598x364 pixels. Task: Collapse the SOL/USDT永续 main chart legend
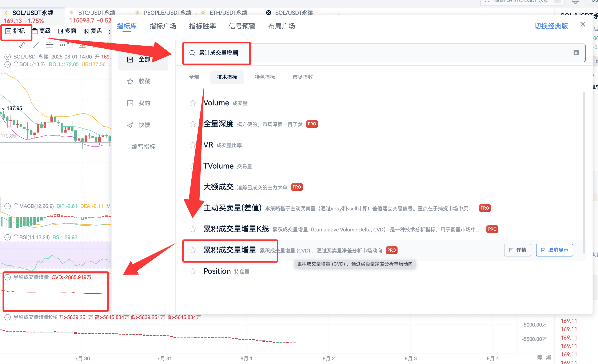pos(8,57)
